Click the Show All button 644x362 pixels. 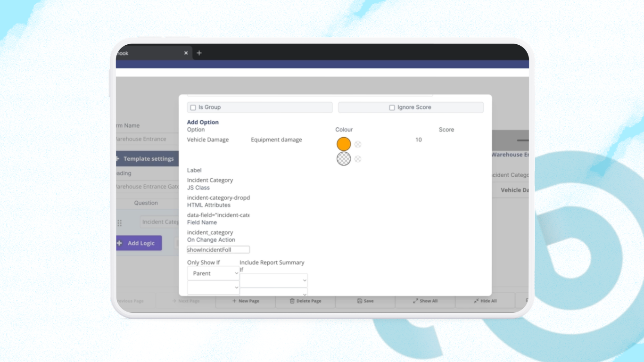425,301
